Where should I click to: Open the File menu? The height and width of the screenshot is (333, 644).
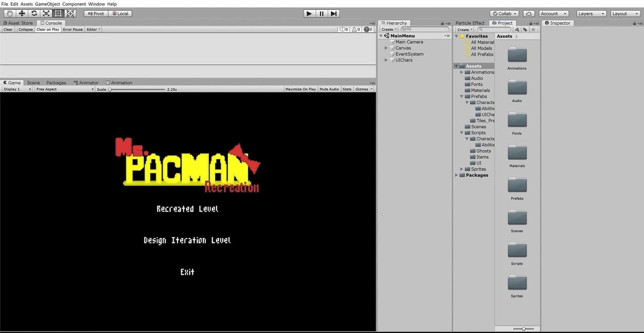click(x=5, y=4)
